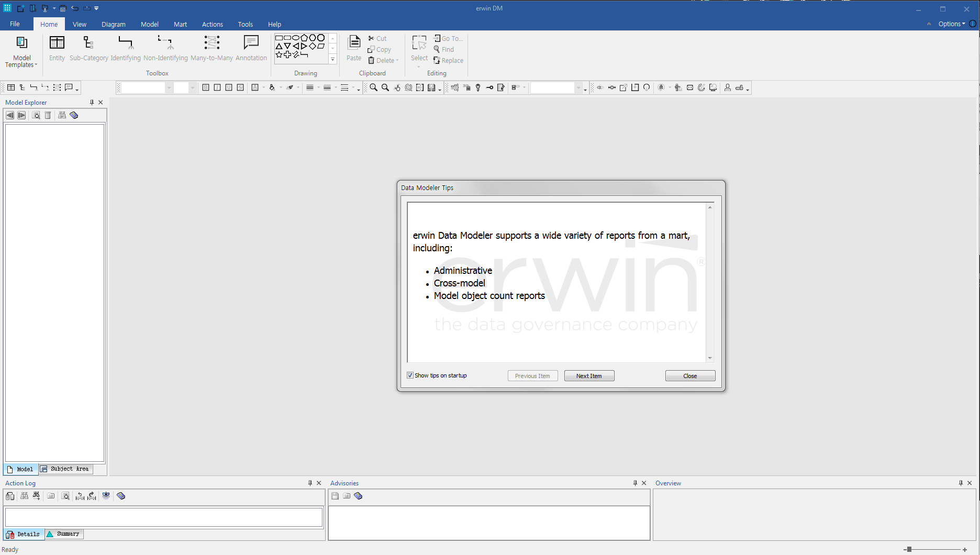
Task: Toggle Italic formatting button
Action: [x=217, y=87]
